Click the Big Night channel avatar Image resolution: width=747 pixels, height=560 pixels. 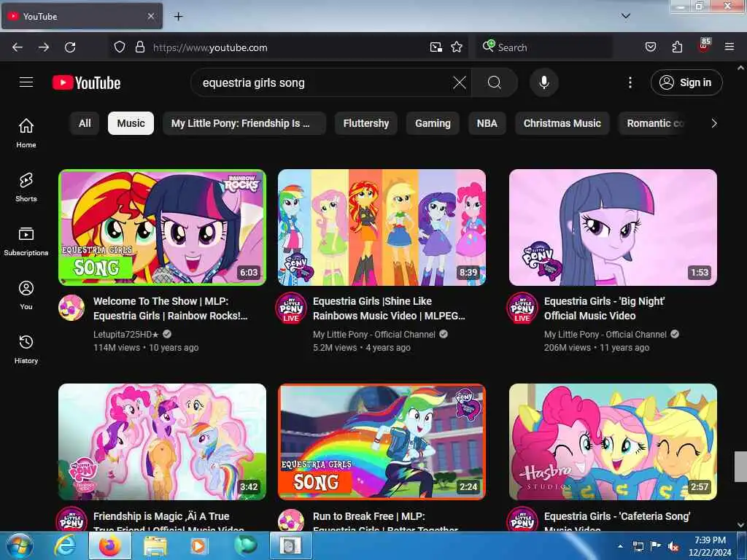(522, 308)
